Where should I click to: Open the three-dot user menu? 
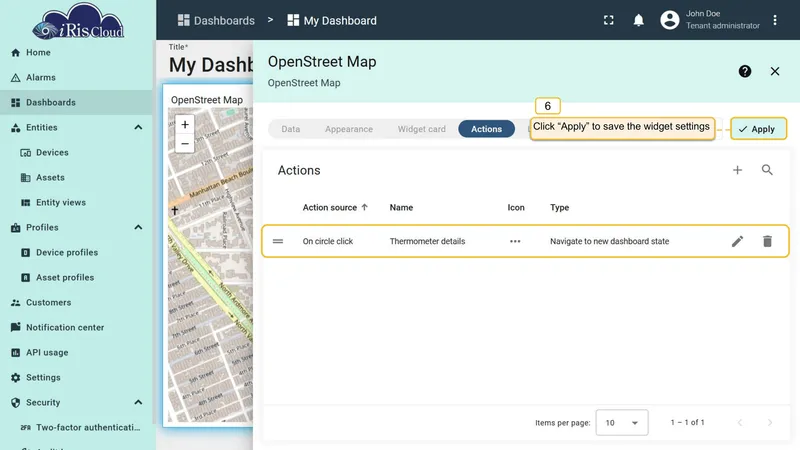click(x=775, y=20)
